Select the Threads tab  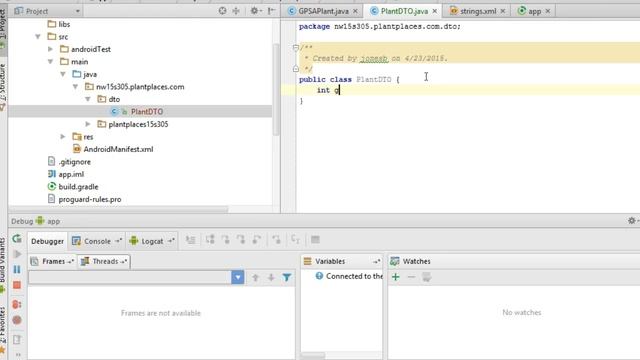click(x=104, y=261)
